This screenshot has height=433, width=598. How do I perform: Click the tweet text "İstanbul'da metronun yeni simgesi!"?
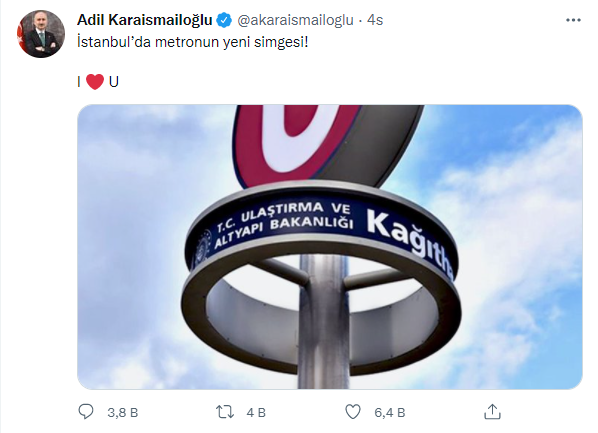pos(193,42)
